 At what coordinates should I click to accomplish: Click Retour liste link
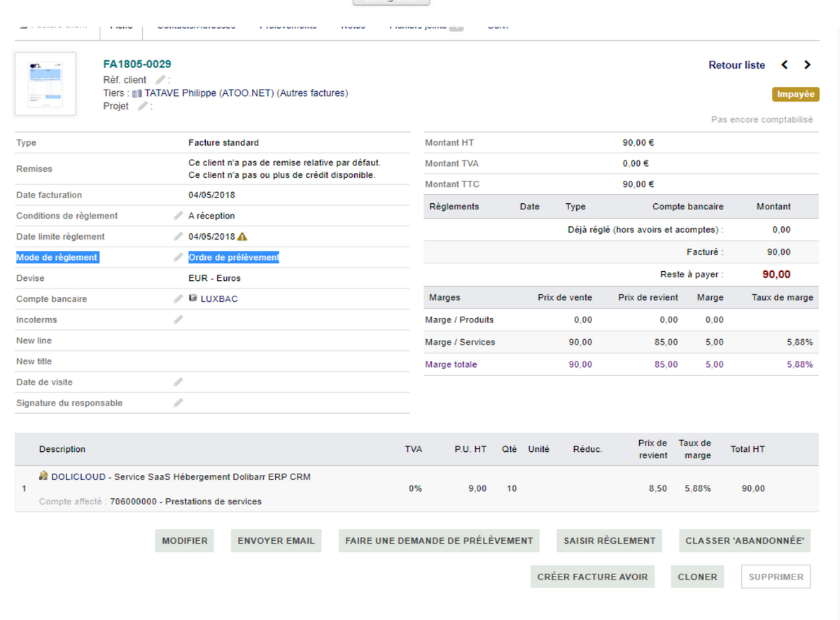point(736,65)
